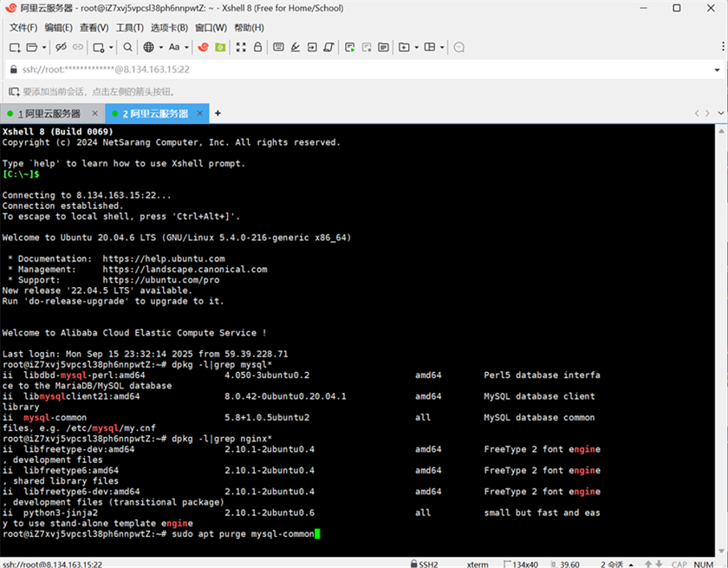Viewport: 728px width, 568px height.
Task: Open the 帮助(H) menu
Action: [x=249, y=28]
